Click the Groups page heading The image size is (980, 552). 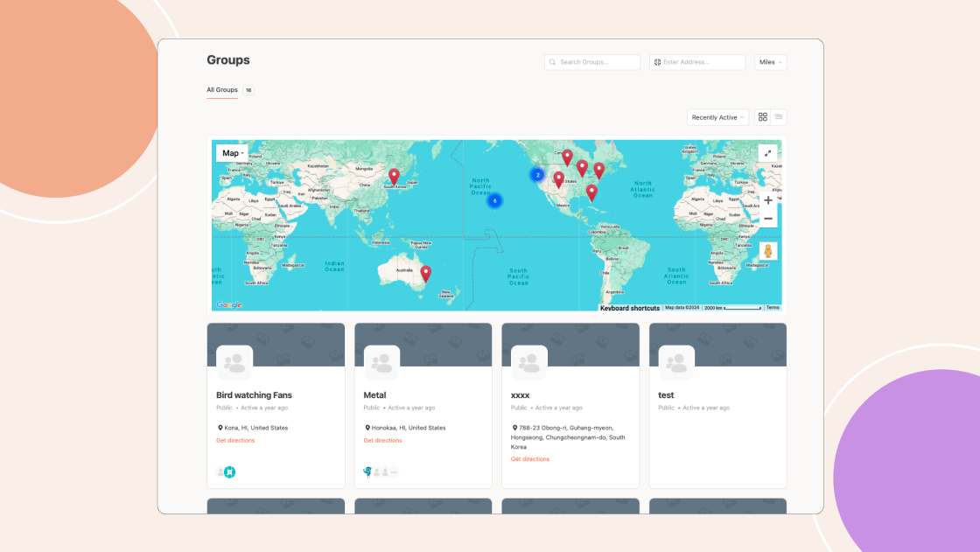click(x=228, y=60)
